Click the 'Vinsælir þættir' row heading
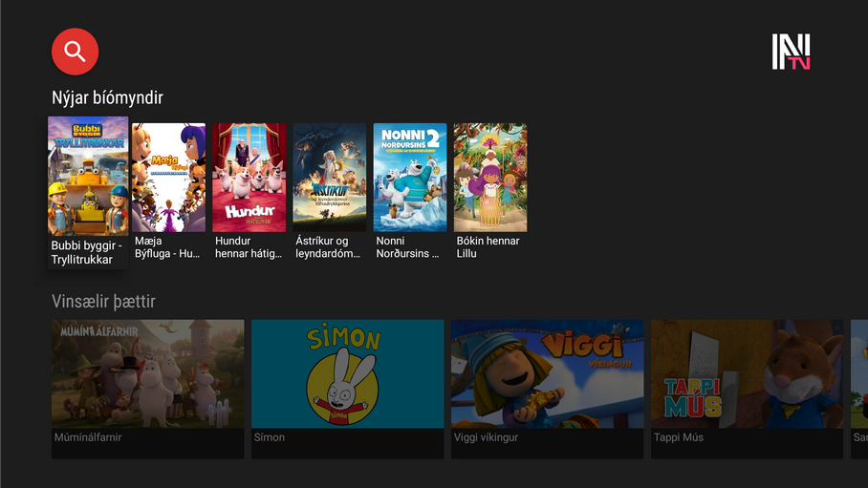The width and height of the screenshot is (868, 488). 103,302
